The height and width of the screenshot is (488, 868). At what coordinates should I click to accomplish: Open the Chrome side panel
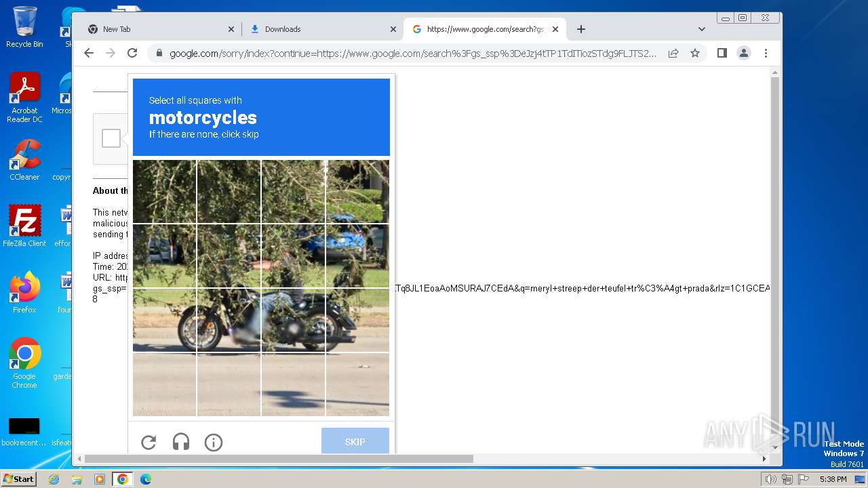(x=722, y=53)
